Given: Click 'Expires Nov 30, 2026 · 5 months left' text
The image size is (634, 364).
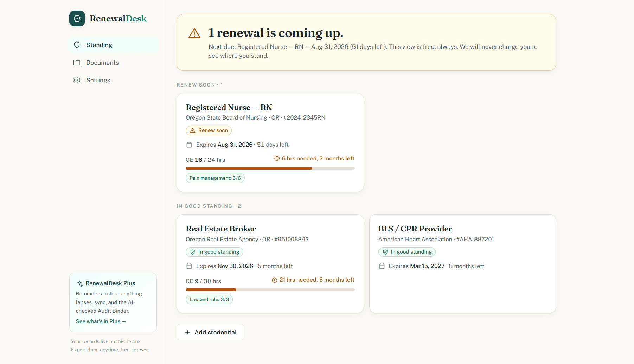Looking at the screenshot, I should 244,266.
